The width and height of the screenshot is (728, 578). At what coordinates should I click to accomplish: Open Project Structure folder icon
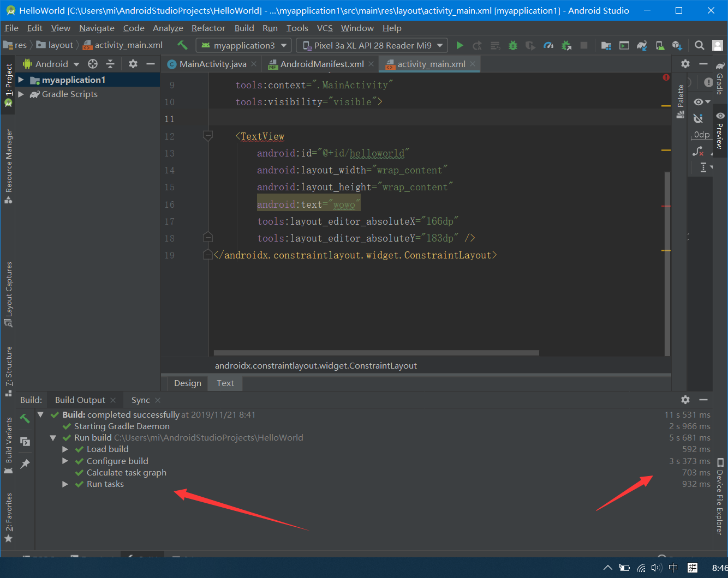[x=606, y=45]
